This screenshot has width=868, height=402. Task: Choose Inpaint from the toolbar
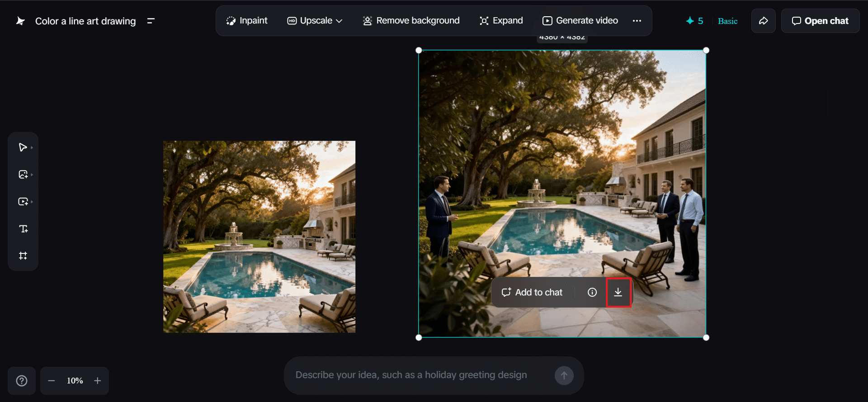(247, 21)
